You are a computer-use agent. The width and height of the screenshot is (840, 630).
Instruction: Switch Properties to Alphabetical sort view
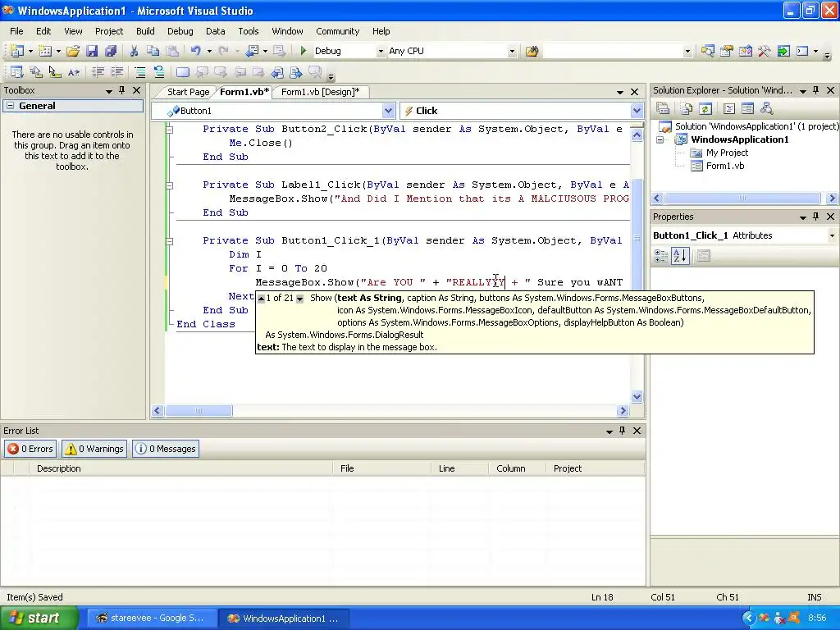coord(680,256)
